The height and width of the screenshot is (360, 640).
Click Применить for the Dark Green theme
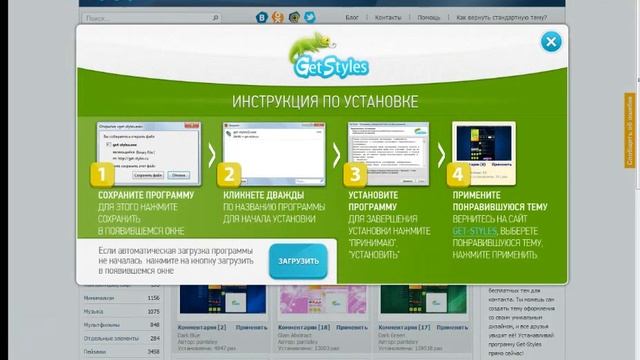click(452, 327)
